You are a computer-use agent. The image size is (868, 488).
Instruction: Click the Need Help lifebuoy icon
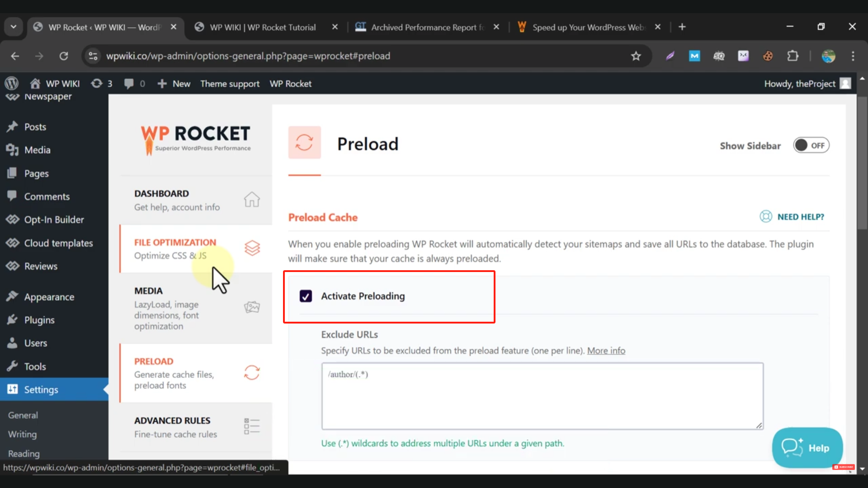(766, 216)
